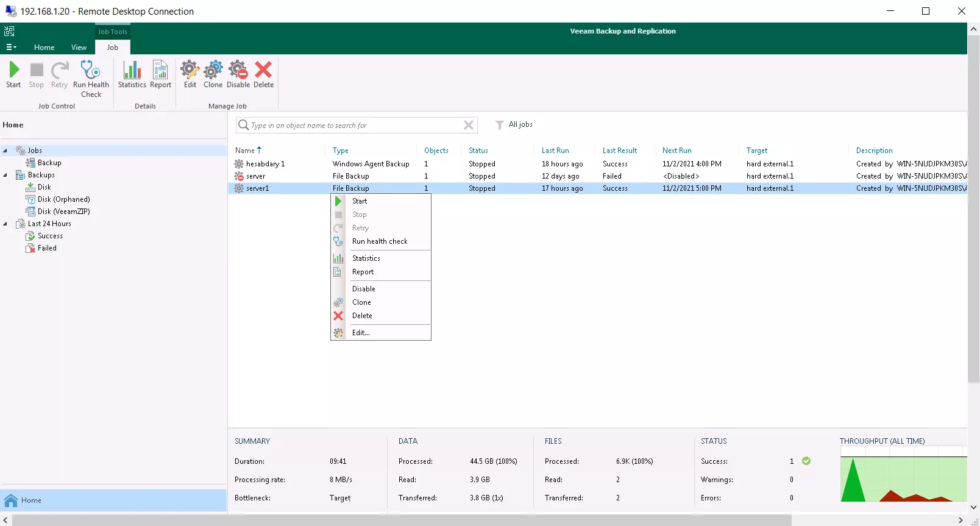Choose Report in the context menu
The width and height of the screenshot is (980, 526).
click(x=381, y=272)
